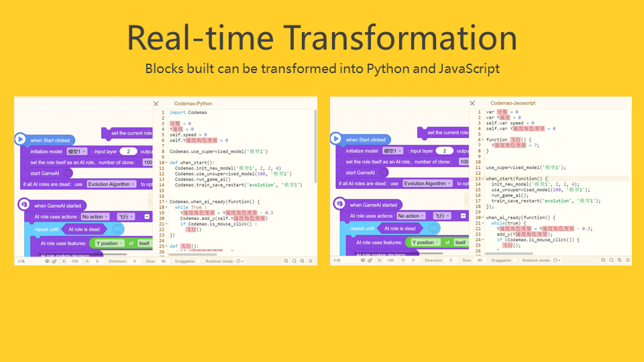Toggle the Draggable checkbox in right panel
Screen dimensions: 644x362
click(517, 261)
